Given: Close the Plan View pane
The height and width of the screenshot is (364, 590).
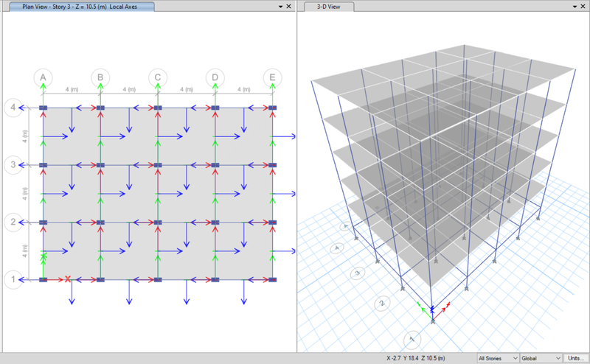Looking at the screenshot, I should click(x=288, y=7).
